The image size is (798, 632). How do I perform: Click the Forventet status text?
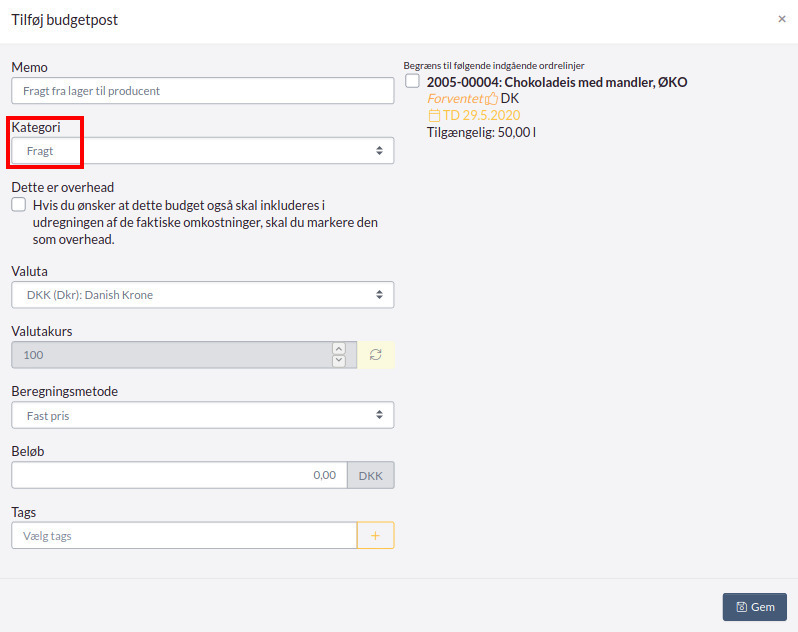455,99
